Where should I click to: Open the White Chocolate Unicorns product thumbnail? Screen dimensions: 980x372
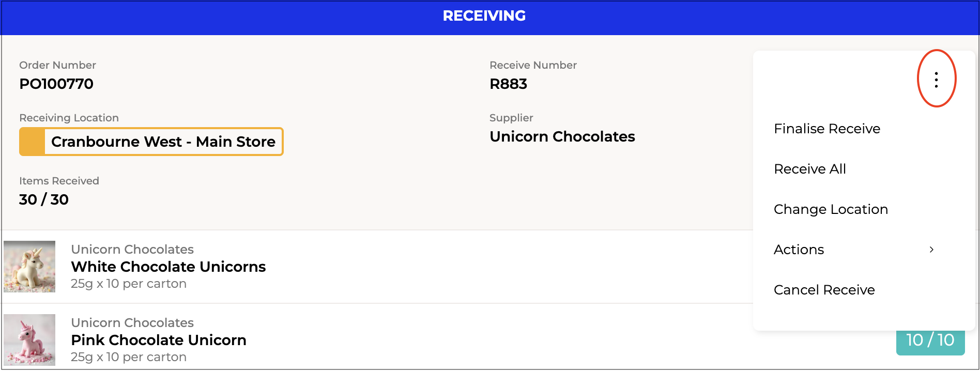(x=29, y=267)
